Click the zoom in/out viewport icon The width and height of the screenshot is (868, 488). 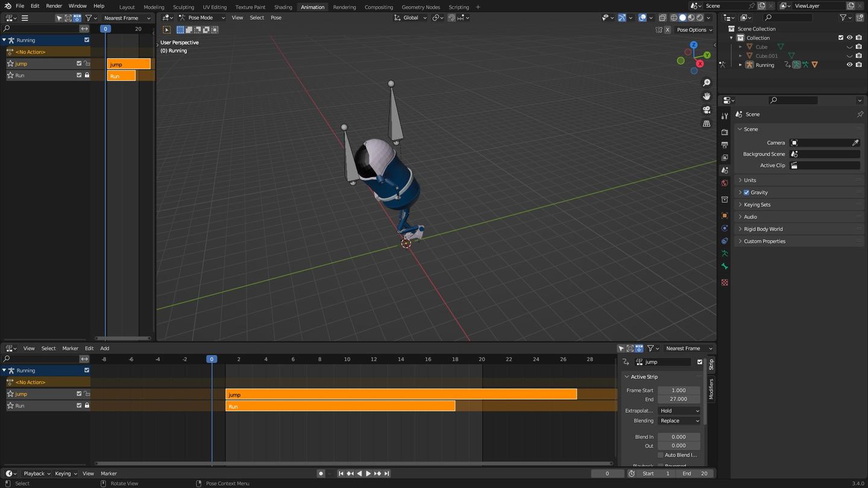point(706,83)
